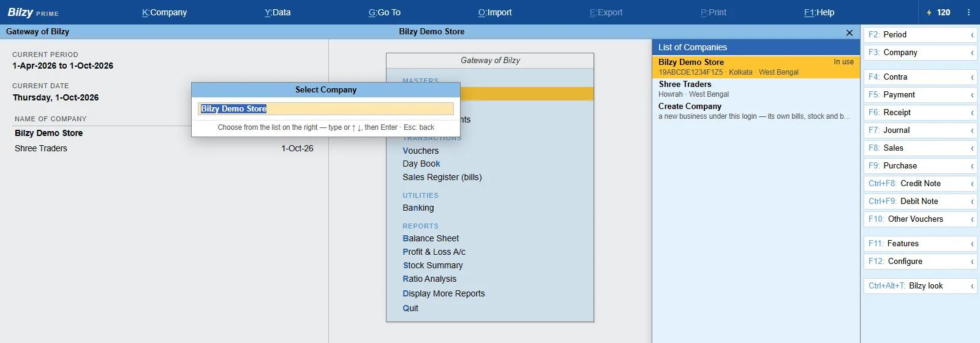The height and width of the screenshot is (343, 980).
Task: Click the lightning bolt credits icon
Action: [x=929, y=12]
